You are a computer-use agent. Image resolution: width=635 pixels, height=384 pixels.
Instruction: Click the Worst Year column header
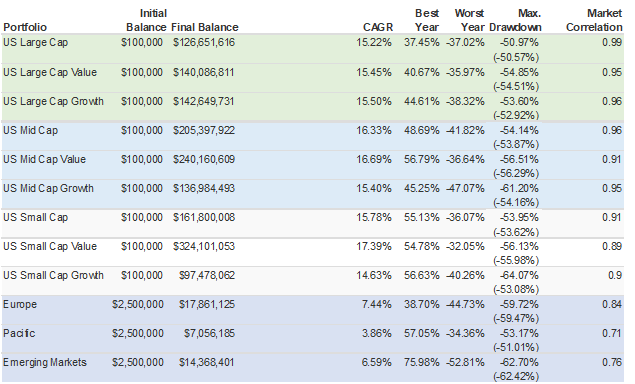[469, 20]
